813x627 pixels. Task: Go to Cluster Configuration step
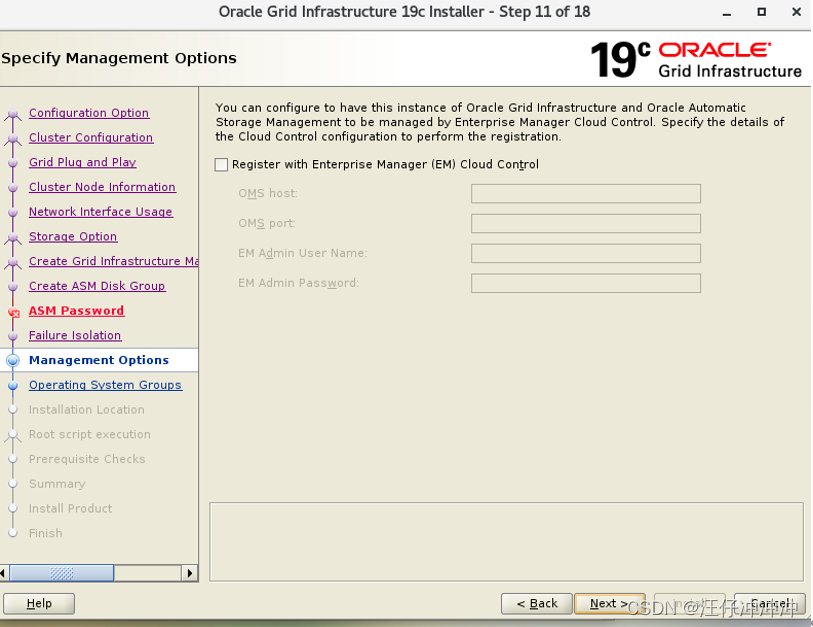pos(91,137)
